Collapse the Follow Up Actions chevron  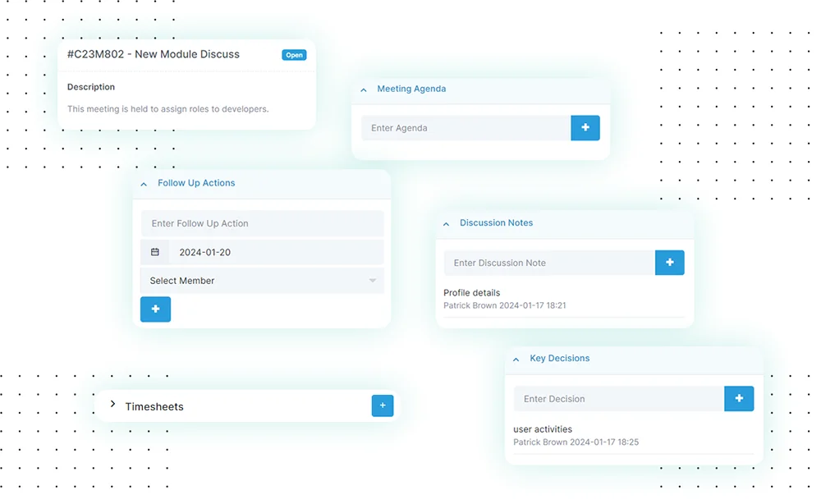[x=144, y=184]
